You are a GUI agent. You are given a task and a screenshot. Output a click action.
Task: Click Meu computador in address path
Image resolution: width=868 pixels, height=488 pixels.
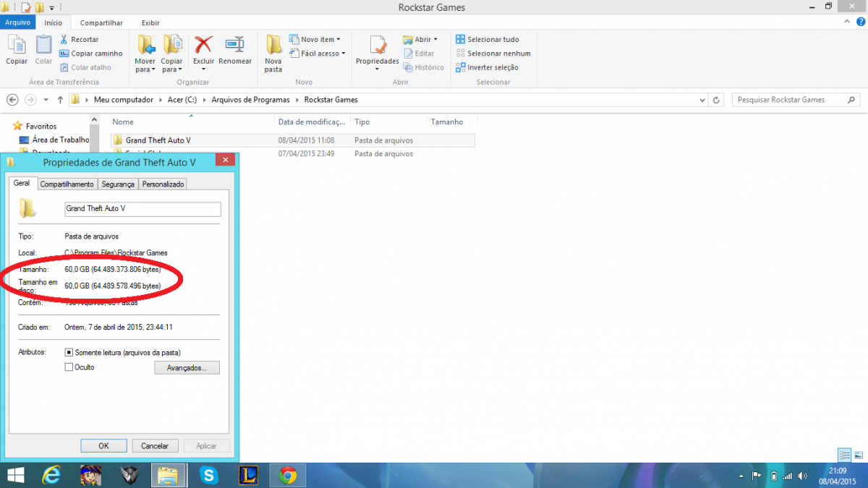point(124,100)
